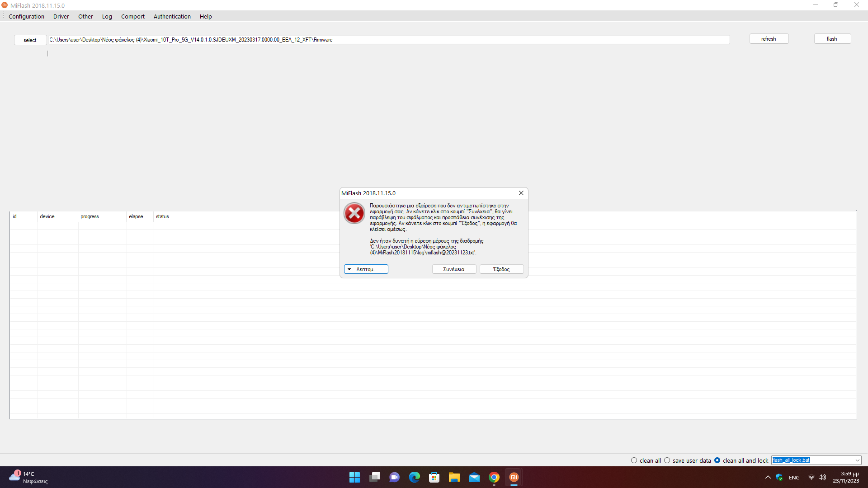Select the 'clean all' radio option
This screenshot has width=868, height=488.
pyautogui.click(x=634, y=460)
